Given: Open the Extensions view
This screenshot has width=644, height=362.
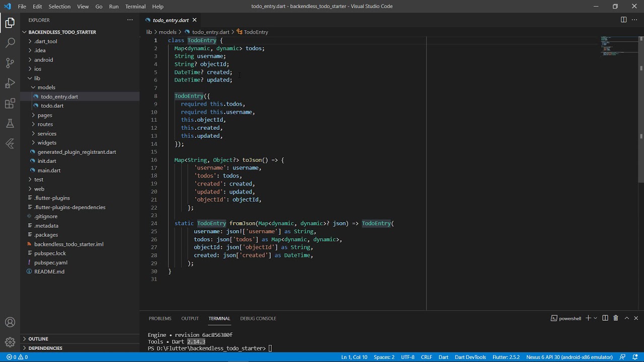Looking at the screenshot, I should (10, 104).
